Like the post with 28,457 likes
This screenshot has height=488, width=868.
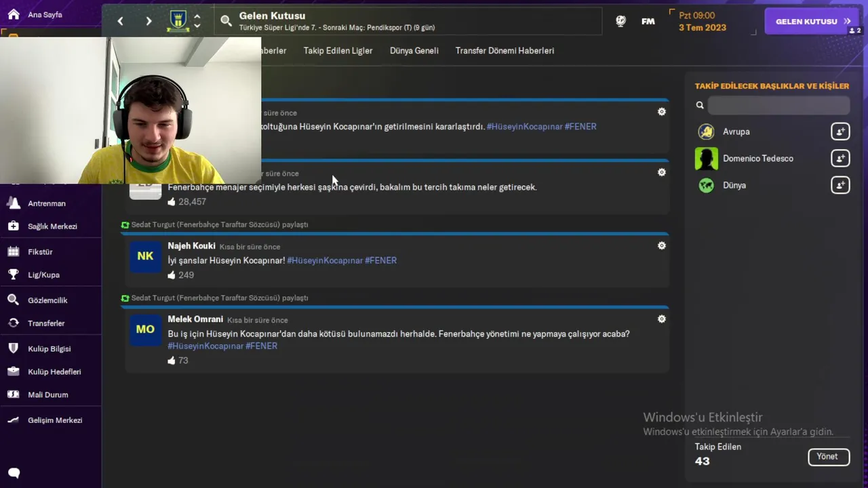pyautogui.click(x=171, y=201)
